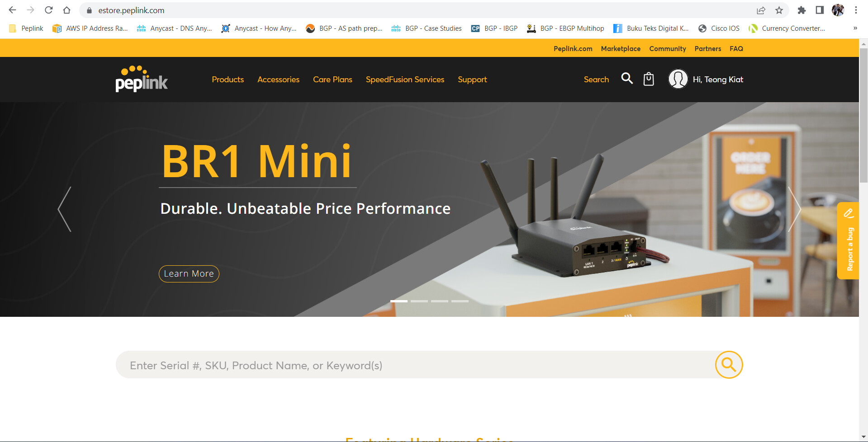The width and height of the screenshot is (868, 442).
Task: Open the Products menu
Action: coord(228,80)
